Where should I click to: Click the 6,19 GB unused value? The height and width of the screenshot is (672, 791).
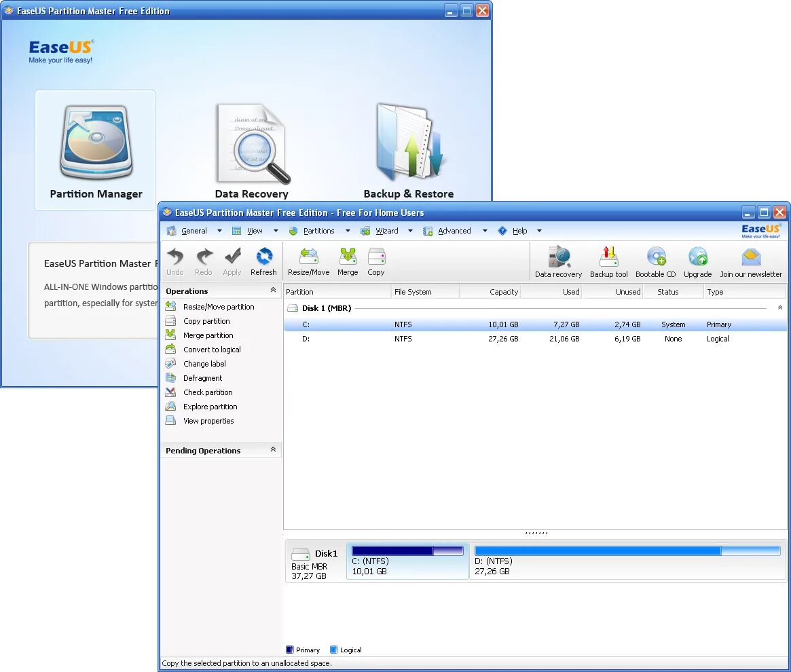[627, 339]
